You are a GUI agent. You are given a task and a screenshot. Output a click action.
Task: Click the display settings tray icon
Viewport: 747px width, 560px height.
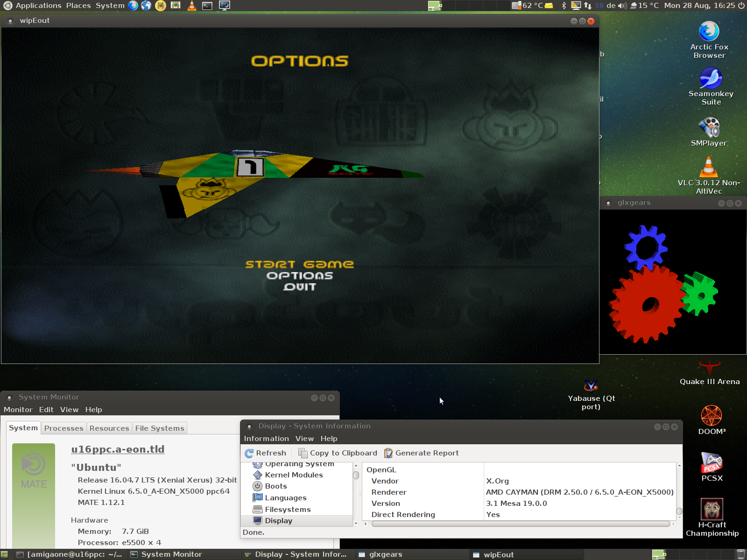pyautogui.click(x=576, y=6)
